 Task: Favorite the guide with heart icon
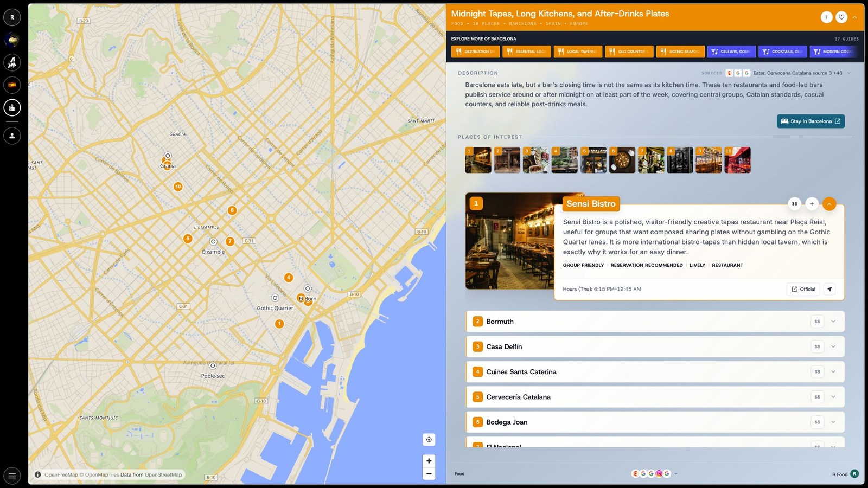tap(841, 17)
